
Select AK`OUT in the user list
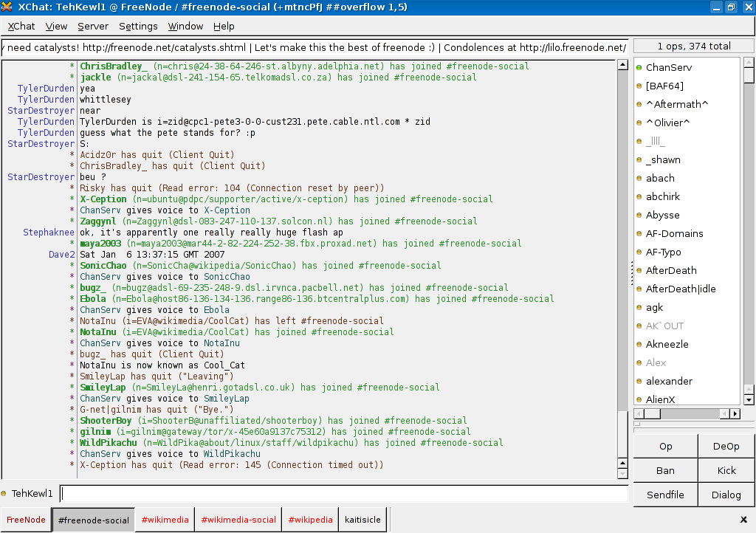pyautogui.click(x=664, y=326)
